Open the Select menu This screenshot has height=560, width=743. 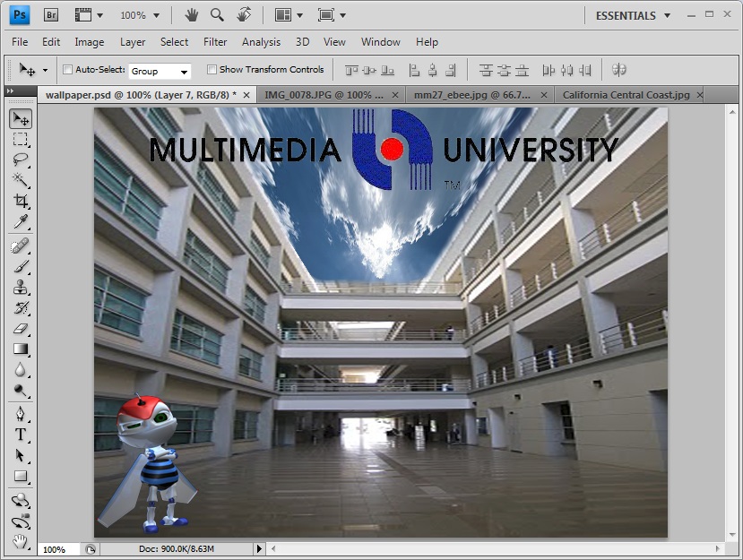175,42
